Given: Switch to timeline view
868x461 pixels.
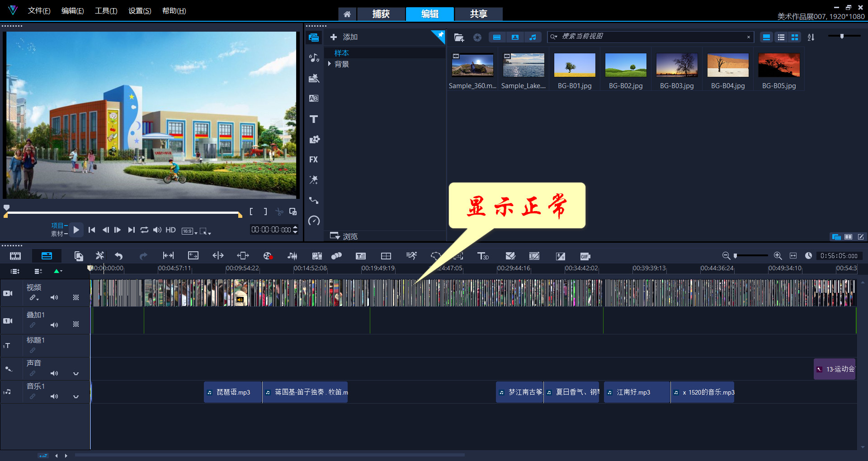Looking at the screenshot, I should tap(47, 256).
